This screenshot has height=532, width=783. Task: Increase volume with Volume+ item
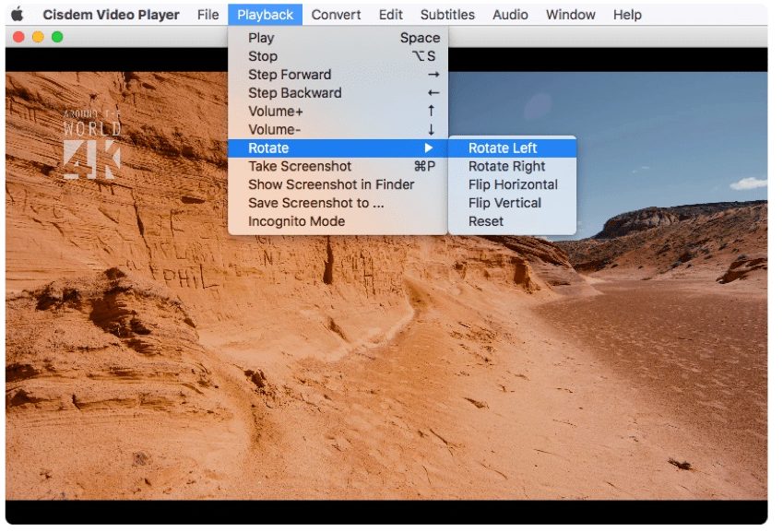276,112
